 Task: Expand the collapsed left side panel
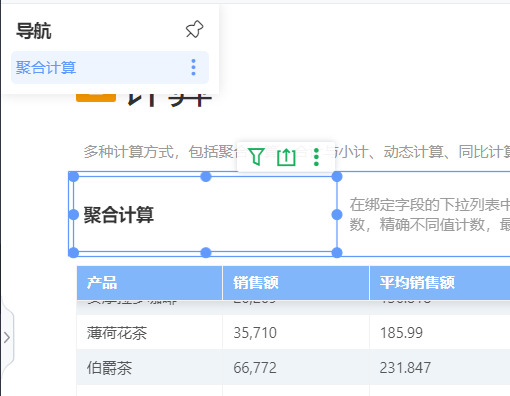click(x=7, y=338)
